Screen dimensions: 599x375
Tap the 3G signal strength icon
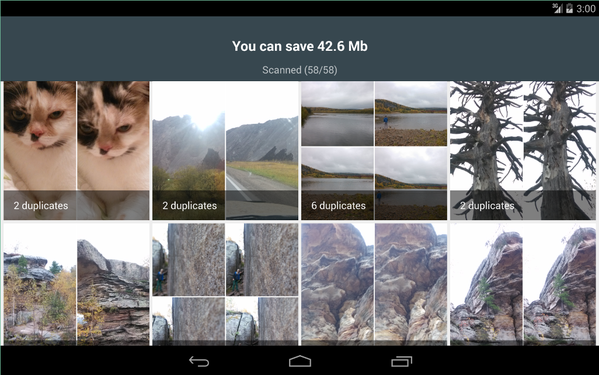click(557, 8)
